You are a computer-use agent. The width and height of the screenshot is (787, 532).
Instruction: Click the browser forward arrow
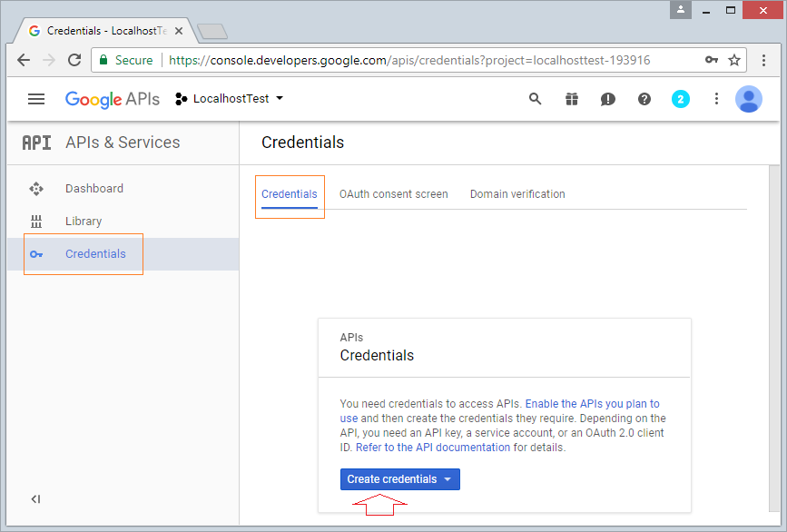(49, 60)
